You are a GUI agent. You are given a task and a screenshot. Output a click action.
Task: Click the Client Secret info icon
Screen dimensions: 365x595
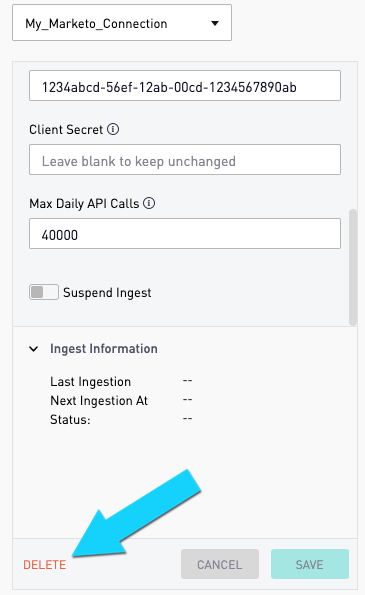click(x=113, y=129)
